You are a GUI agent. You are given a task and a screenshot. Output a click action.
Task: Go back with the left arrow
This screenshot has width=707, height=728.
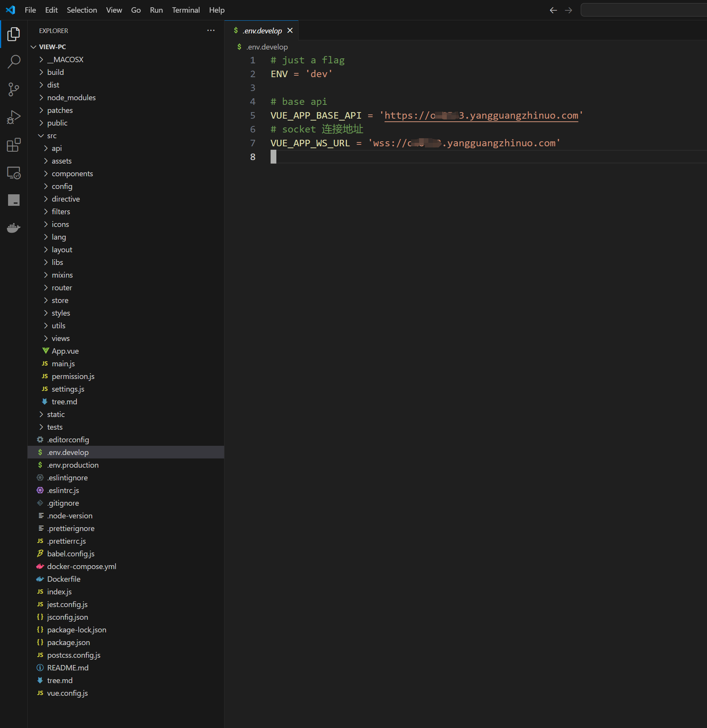[x=553, y=10]
